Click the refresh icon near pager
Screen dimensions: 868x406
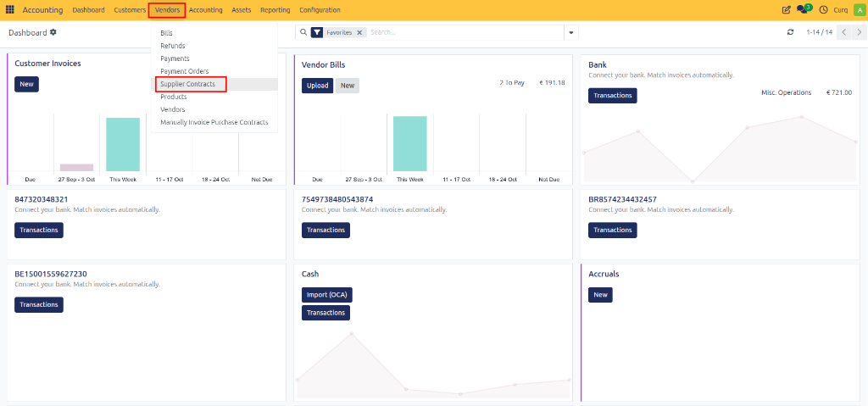click(791, 33)
